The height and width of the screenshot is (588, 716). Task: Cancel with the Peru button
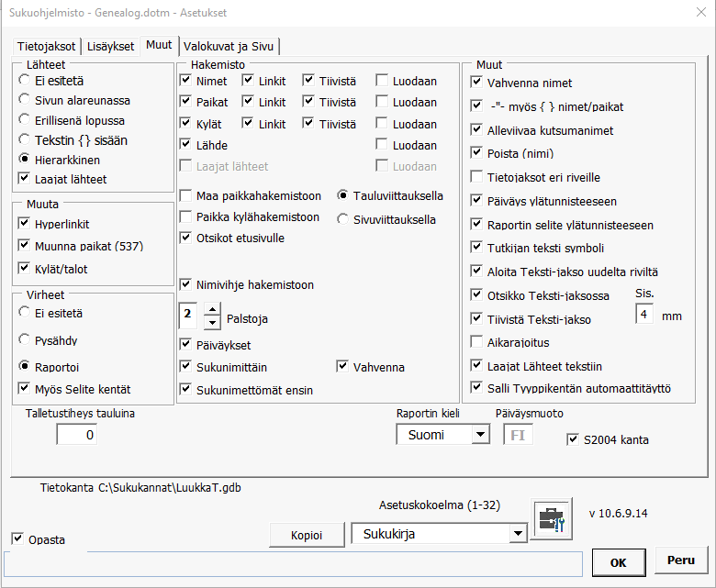click(x=681, y=559)
